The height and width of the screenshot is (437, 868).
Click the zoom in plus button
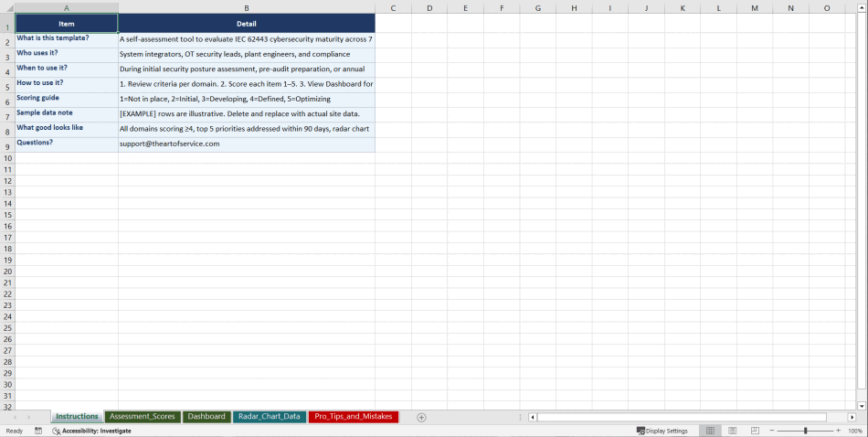point(838,431)
